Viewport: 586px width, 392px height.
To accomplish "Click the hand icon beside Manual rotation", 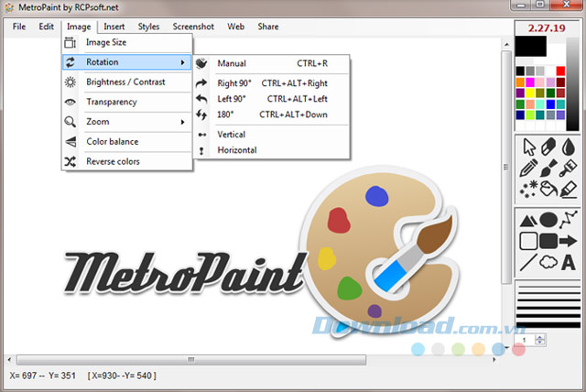I will (x=201, y=63).
